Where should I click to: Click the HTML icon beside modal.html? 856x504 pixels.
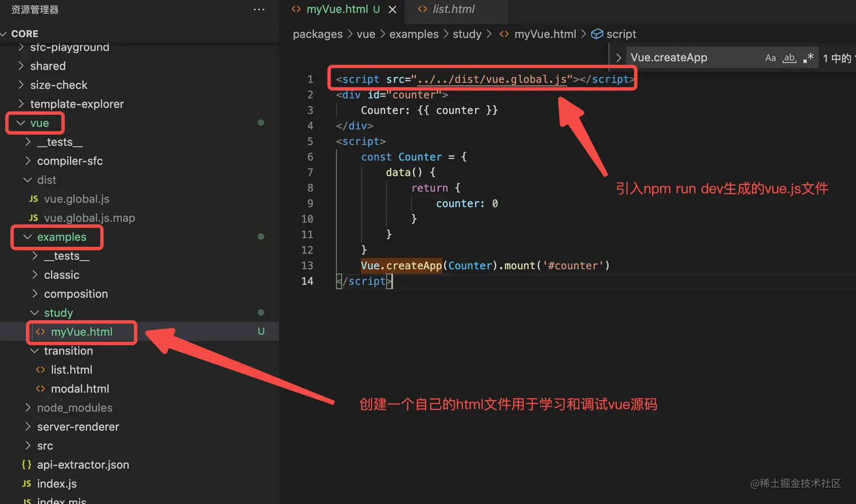(40, 389)
